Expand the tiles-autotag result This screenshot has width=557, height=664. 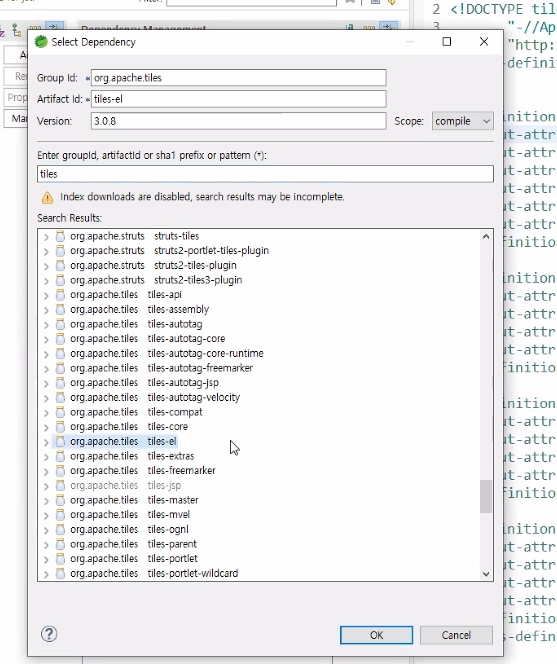[x=46, y=324]
